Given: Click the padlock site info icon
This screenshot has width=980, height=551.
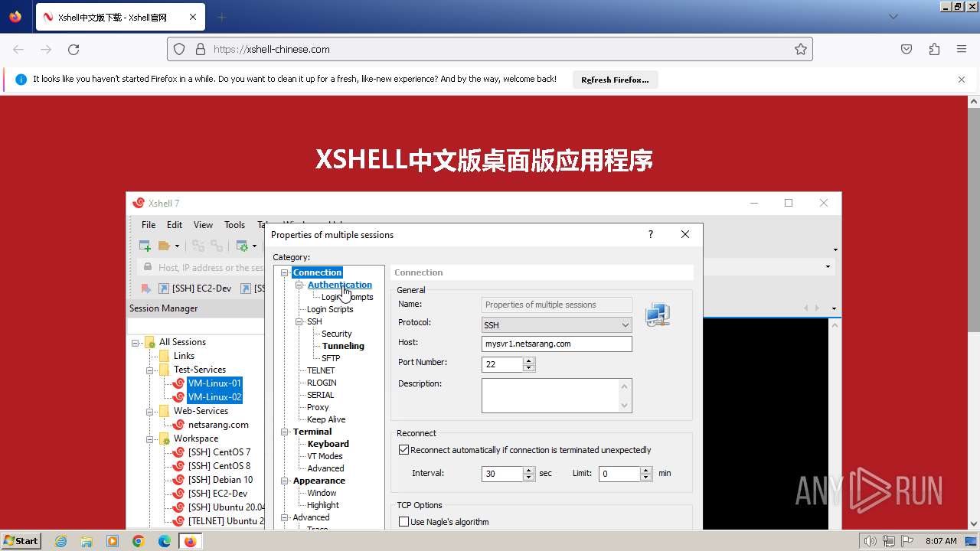Looking at the screenshot, I should pos(201,49).
